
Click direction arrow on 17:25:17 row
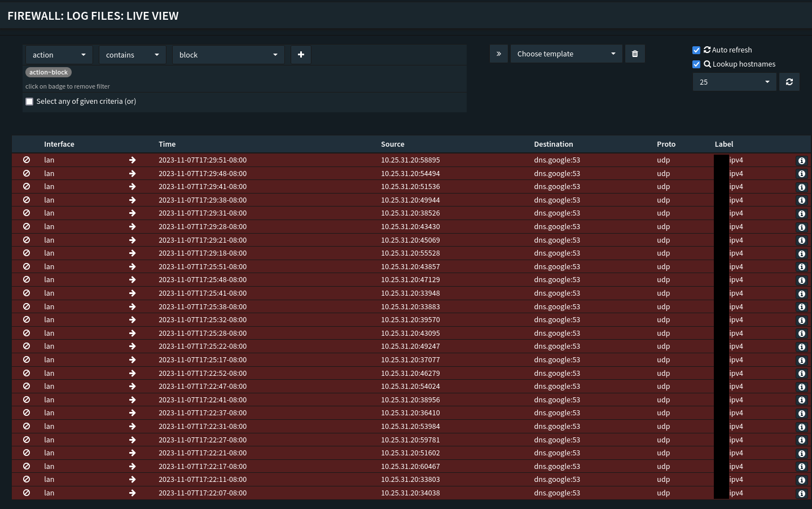pos(132,359)
